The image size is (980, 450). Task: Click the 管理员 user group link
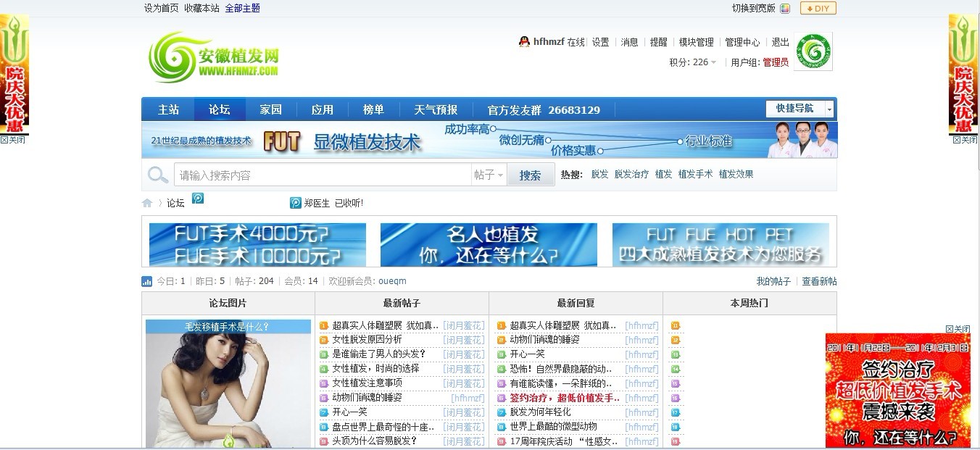(x=776, y=62)
